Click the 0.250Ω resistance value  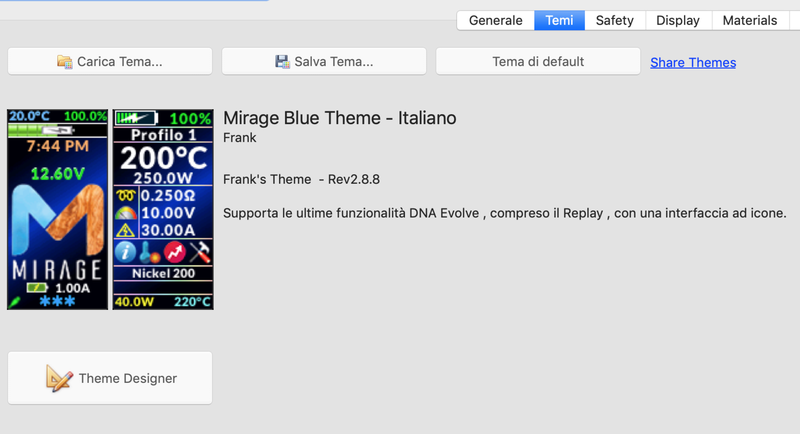[x=168, y=195]
